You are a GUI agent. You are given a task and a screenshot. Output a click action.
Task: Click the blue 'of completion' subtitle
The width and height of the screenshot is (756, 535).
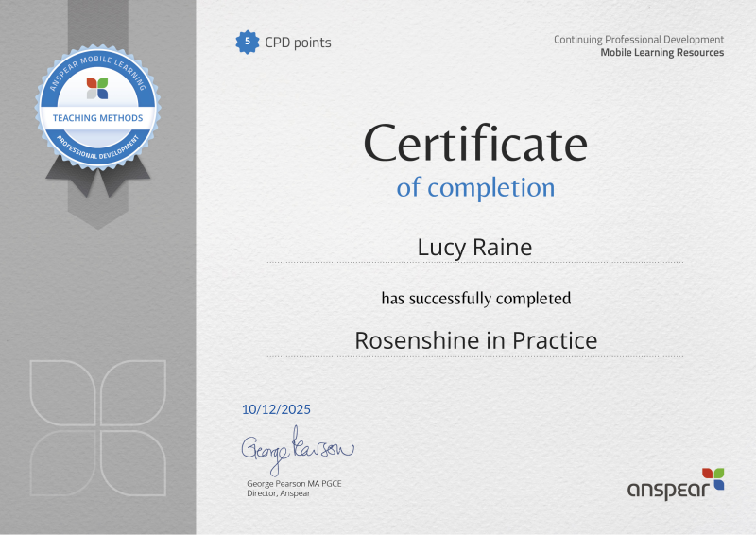pyautogui.click(x=475, y=187)
